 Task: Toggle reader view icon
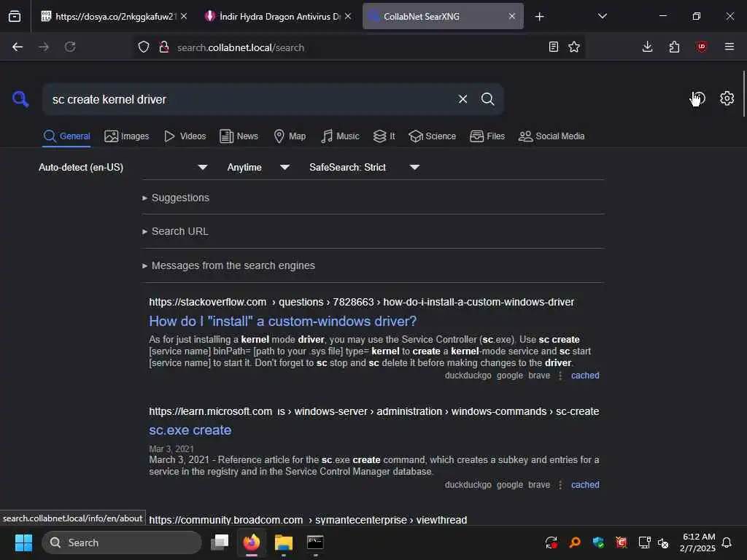pyautogui.click(x=553, y=47)
